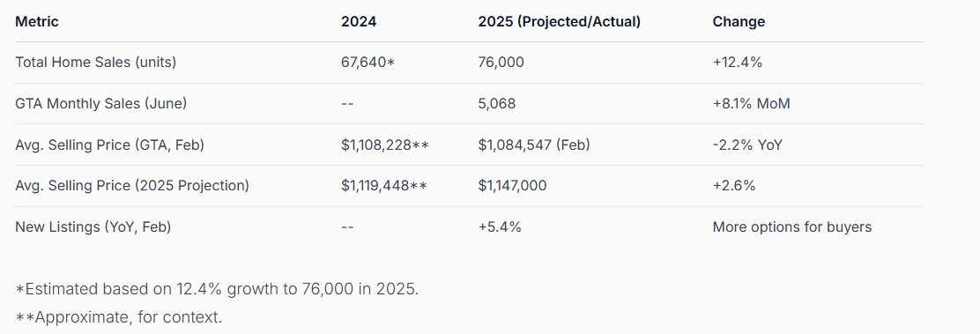Screen dimensions: 980x334
Task: Click the +8.1% MoM value
Action: pos(751,103)
